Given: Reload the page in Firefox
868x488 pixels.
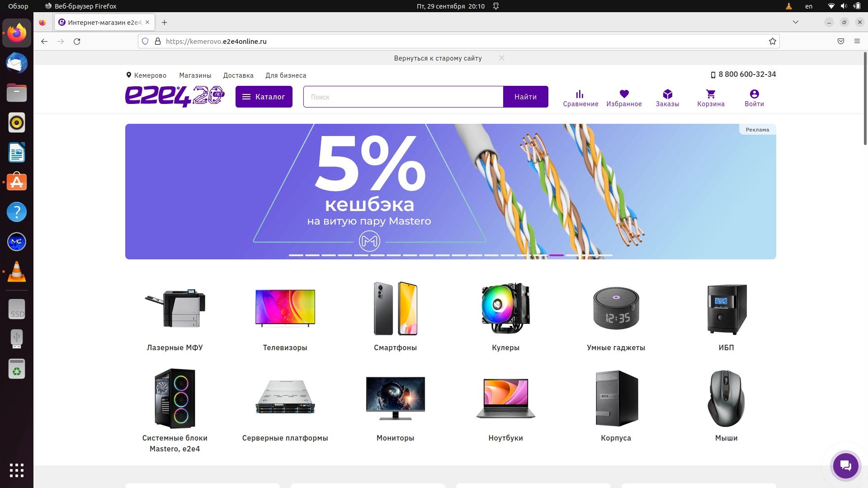Looking at the screenshot, I should tap(77, 41).
